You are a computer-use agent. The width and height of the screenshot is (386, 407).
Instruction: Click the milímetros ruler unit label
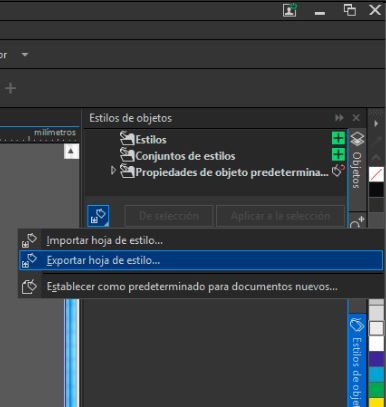point(55,132)
